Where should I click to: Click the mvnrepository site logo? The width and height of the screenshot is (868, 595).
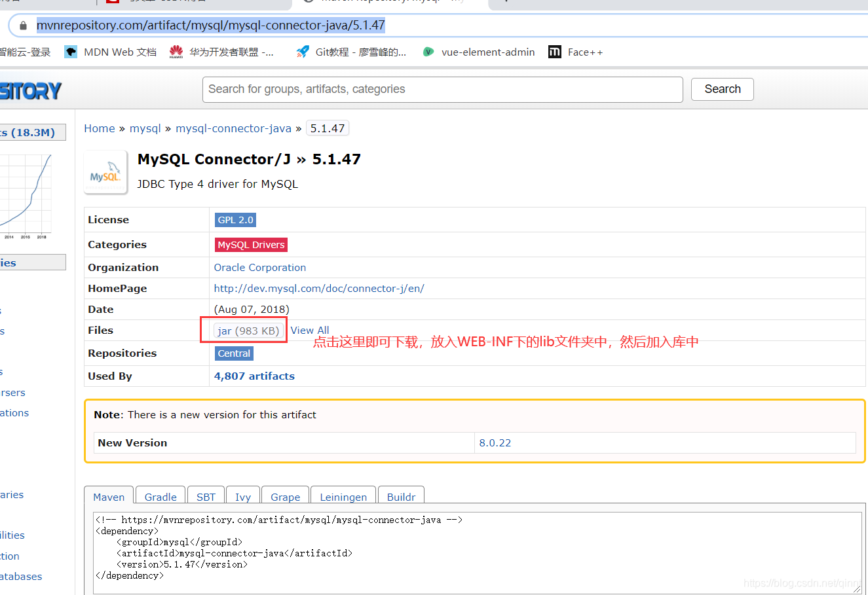tap(30, 91)
